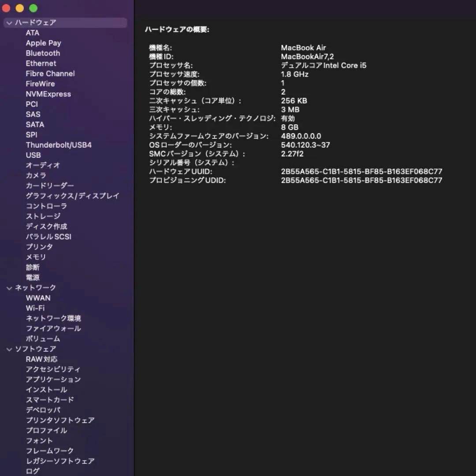The height and width of the screenshot is (476, 476).
Task: Open the FireWire section
Action: [39, 84]
